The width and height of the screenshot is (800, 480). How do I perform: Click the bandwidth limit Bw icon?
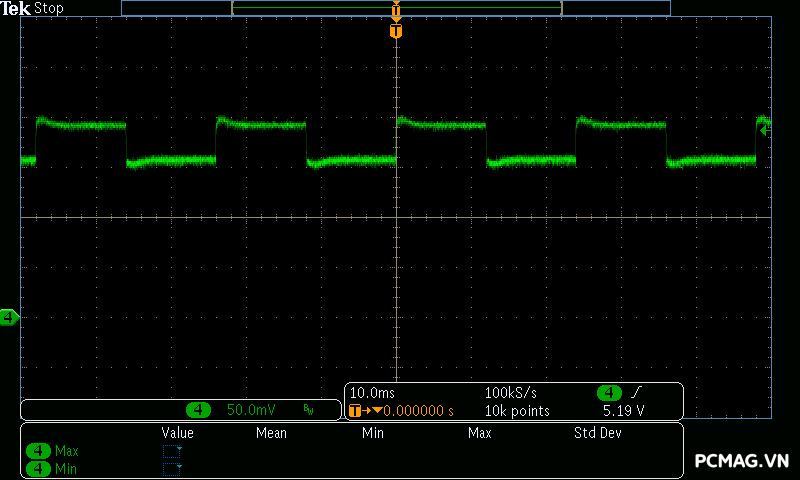tap(308, 410)
